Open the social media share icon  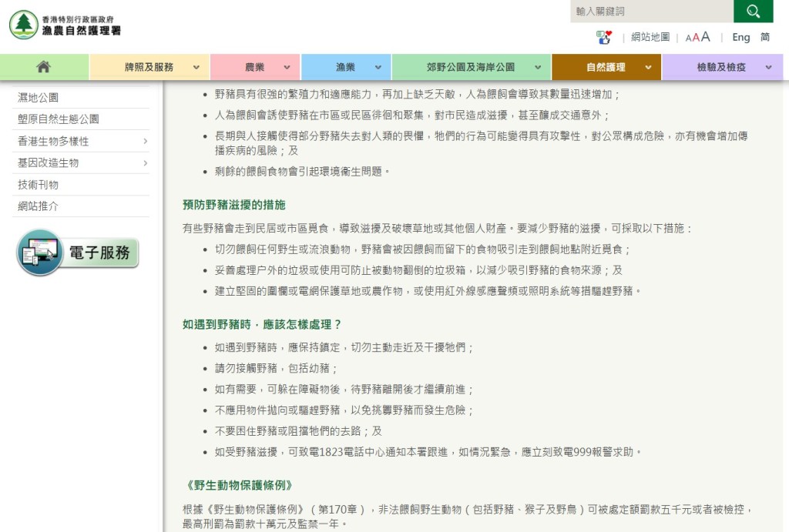(x=603, y=37)
